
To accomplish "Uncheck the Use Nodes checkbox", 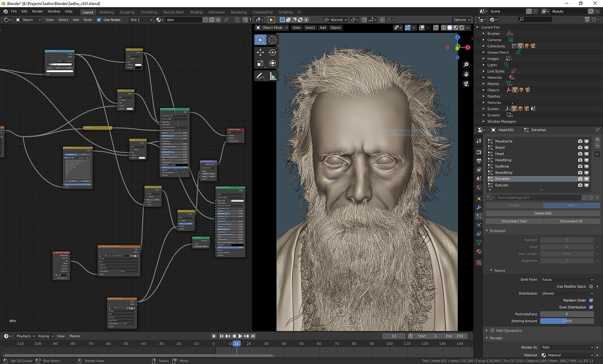I will coord(99,20).
